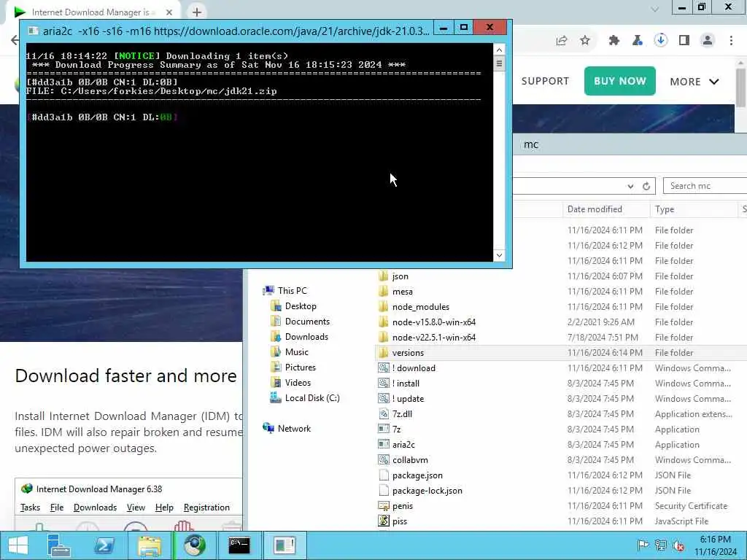Select the 7z application file
The image size is (747, 560).
[396, 429]
